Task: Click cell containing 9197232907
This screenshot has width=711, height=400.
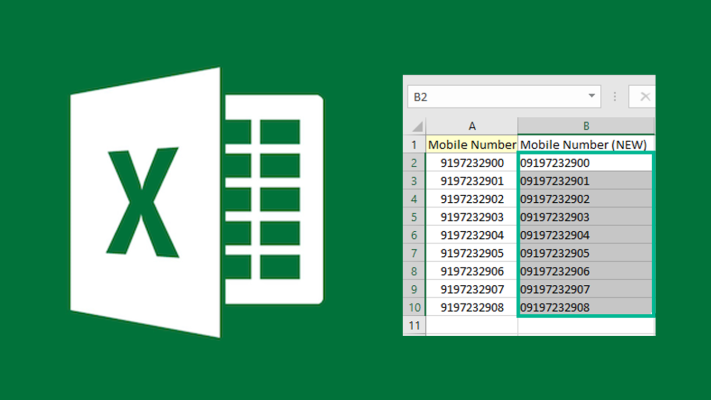Action: pyautogui.click(x=472, y=289)
